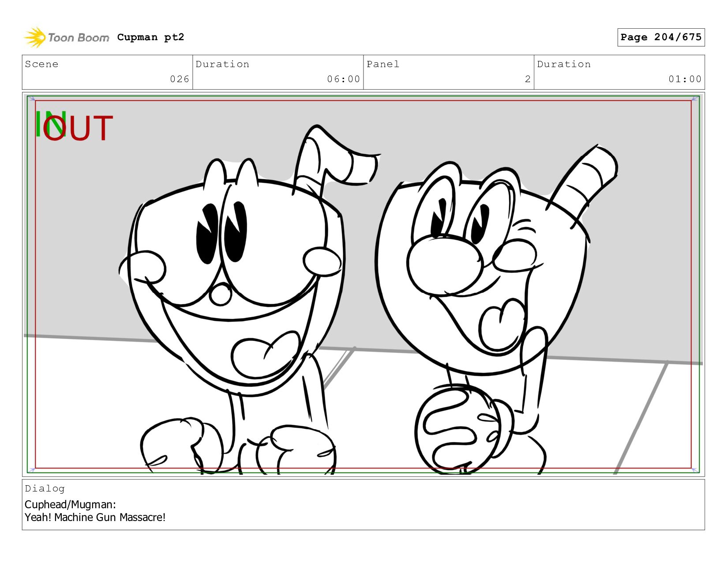Click the Toon Boom logo

66,38
